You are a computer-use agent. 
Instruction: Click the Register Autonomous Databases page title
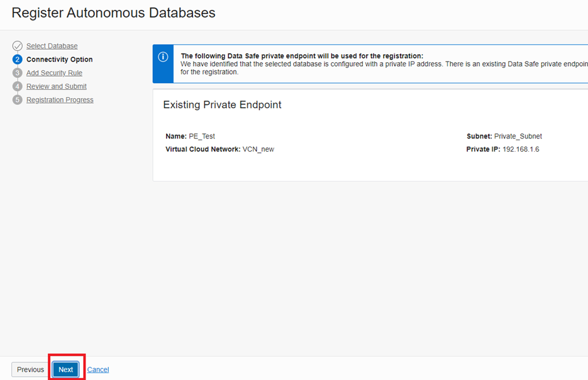113,13
